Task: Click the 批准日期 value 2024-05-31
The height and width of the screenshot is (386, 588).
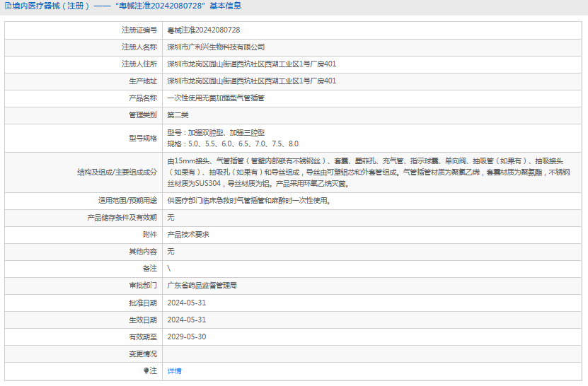Action: point(186,303)
